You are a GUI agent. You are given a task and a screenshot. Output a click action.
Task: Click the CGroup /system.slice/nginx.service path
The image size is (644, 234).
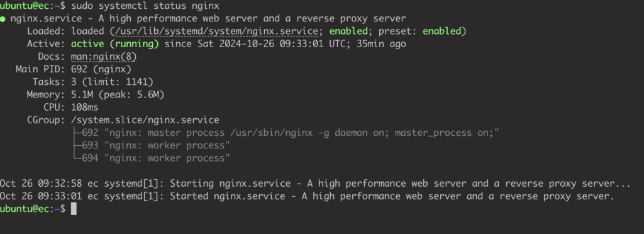click(145, 120)
